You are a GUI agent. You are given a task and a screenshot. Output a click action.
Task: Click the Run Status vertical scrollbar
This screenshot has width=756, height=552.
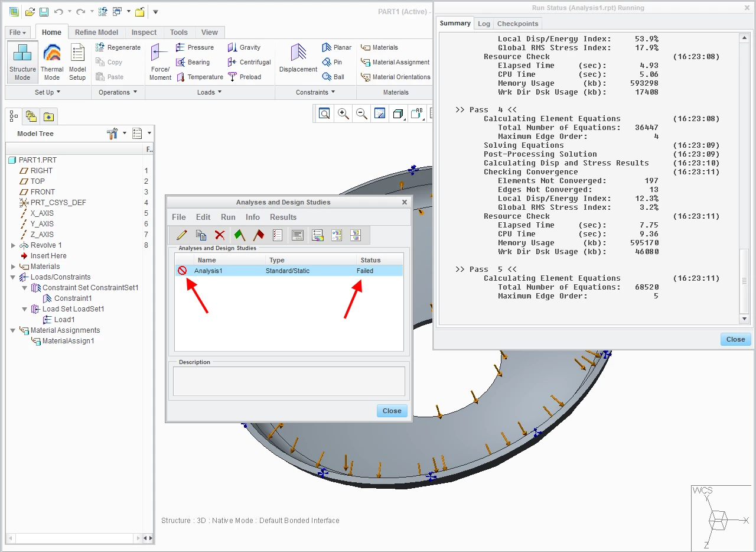pos(745,178)
